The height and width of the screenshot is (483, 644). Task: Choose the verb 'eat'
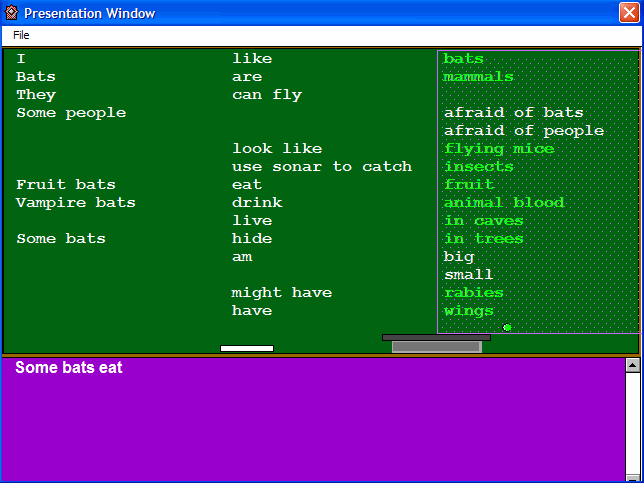(x=247, y=185)
